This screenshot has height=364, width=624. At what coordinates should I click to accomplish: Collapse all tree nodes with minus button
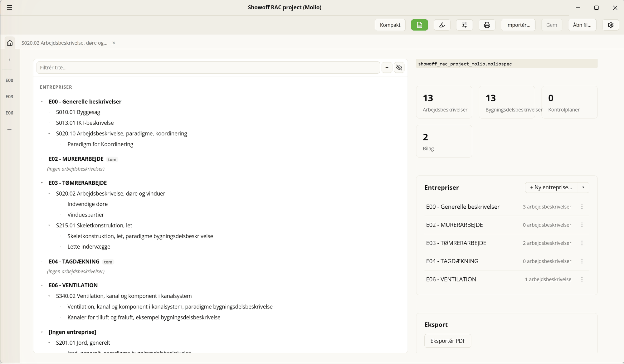click(x=387, y=67)
